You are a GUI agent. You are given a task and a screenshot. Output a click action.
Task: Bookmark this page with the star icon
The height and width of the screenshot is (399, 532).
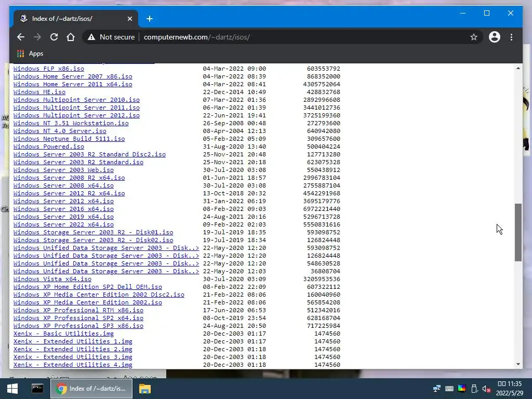pyautogui.click(x=474, y=37)
